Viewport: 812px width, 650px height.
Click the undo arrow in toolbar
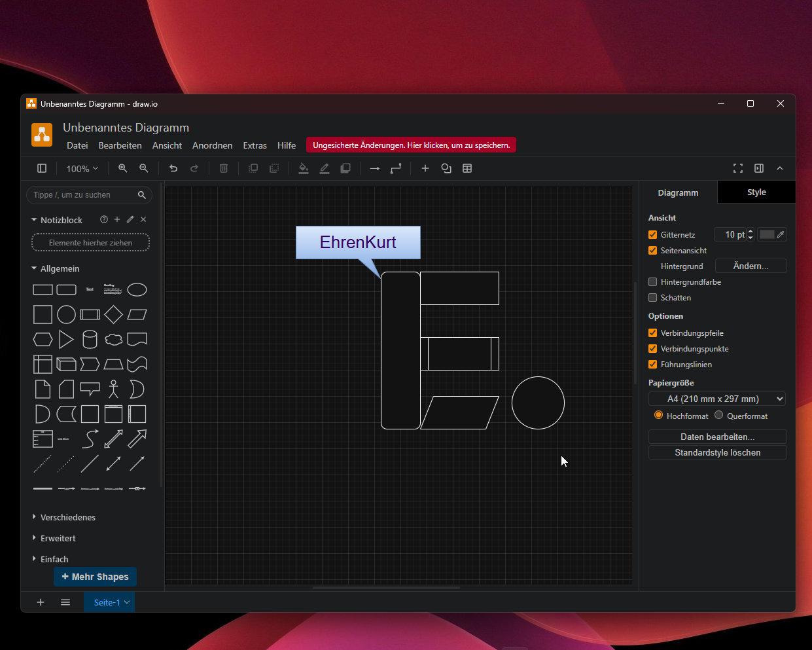click(x=173, y=168)
